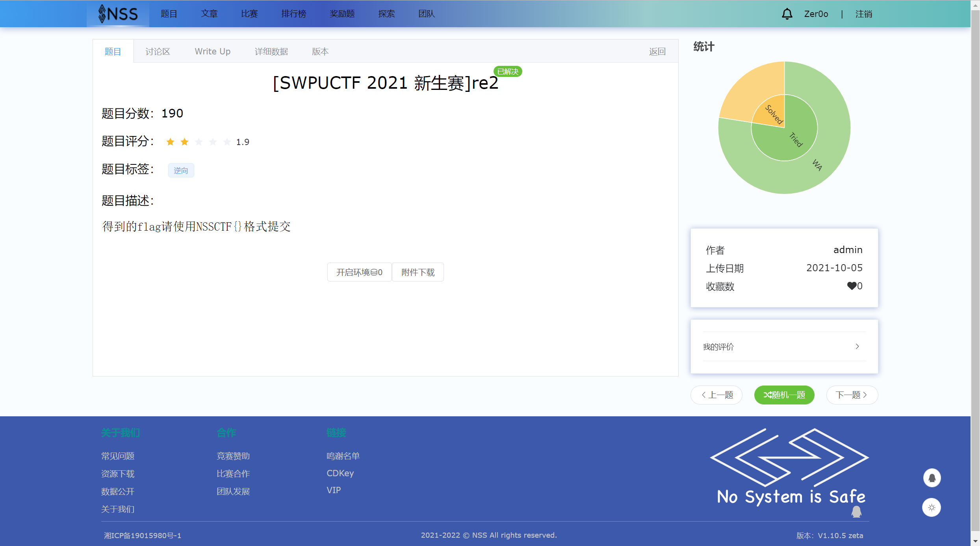Toggle light/dark theme sun button

coord(932,507)
